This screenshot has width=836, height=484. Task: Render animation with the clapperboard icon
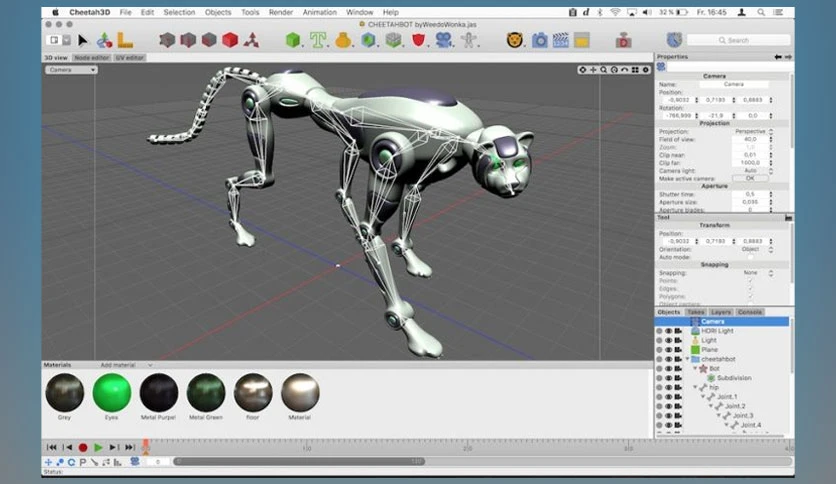pyautogui.click(x=561, y=40)
